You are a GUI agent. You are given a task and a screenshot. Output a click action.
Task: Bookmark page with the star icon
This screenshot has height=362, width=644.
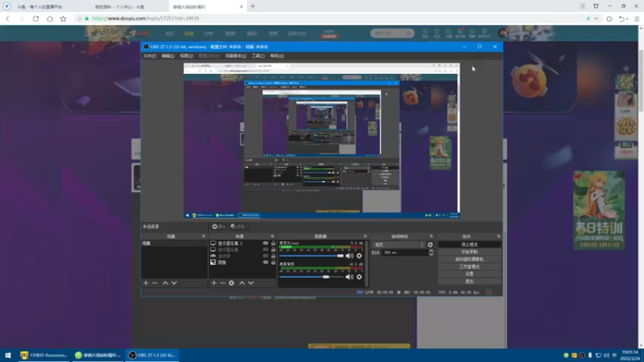click(64, 19)
